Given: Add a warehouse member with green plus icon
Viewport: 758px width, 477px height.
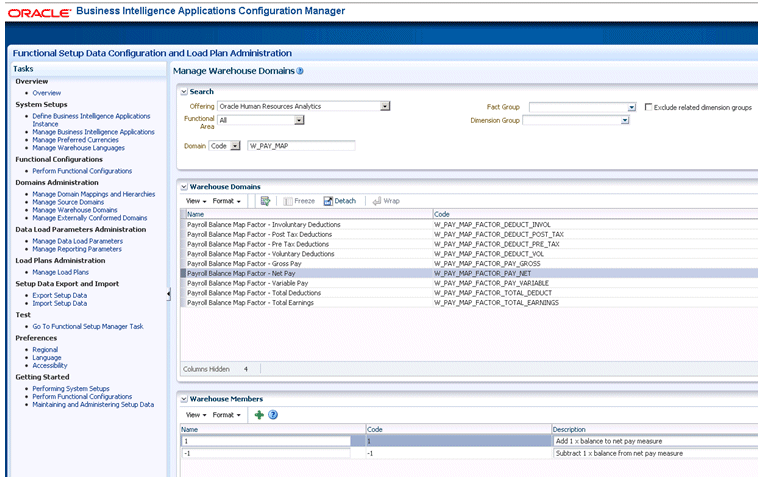Looking at the screenshot, I should (x=259, y=414).
